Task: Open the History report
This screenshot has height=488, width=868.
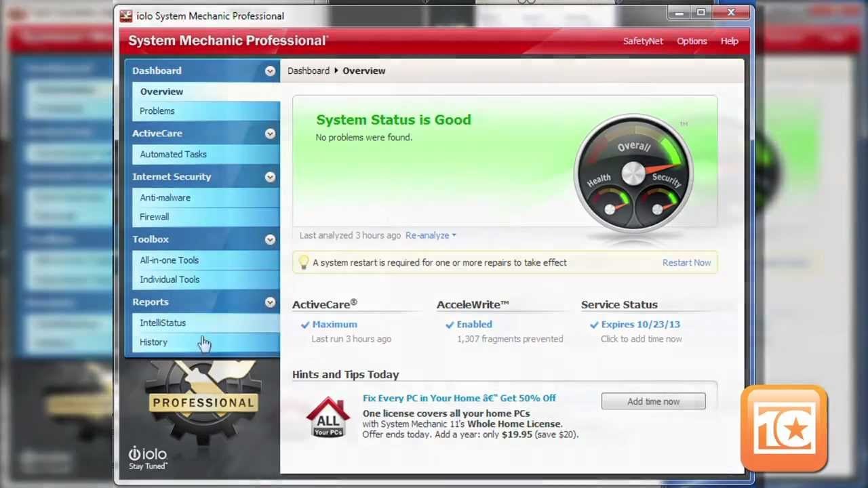Action: [206, 342]
